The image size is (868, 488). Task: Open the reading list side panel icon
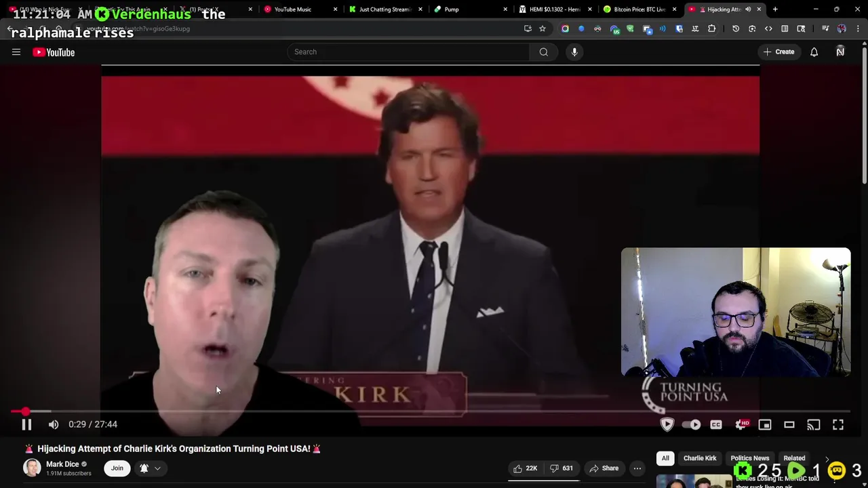pos(785,28)
